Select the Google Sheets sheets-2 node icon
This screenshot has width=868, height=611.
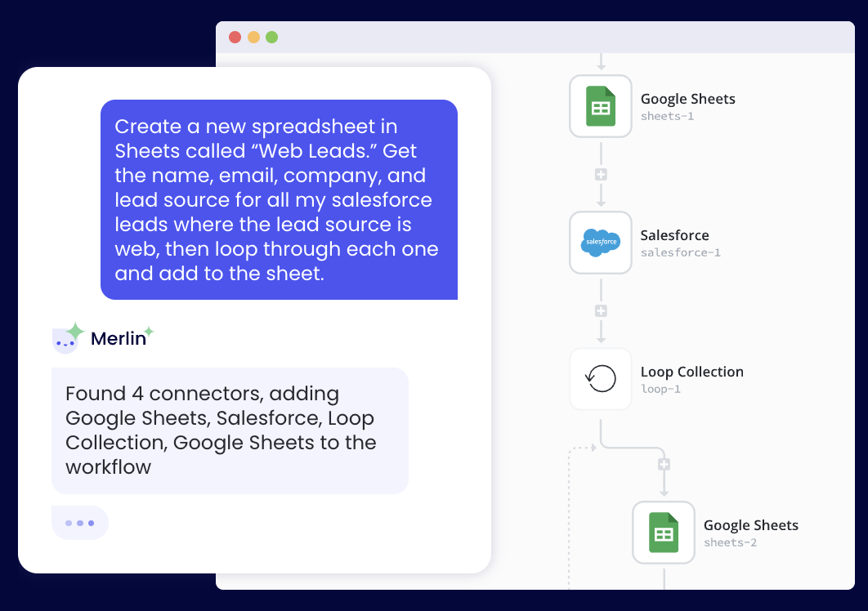click(x=664, y=533)
